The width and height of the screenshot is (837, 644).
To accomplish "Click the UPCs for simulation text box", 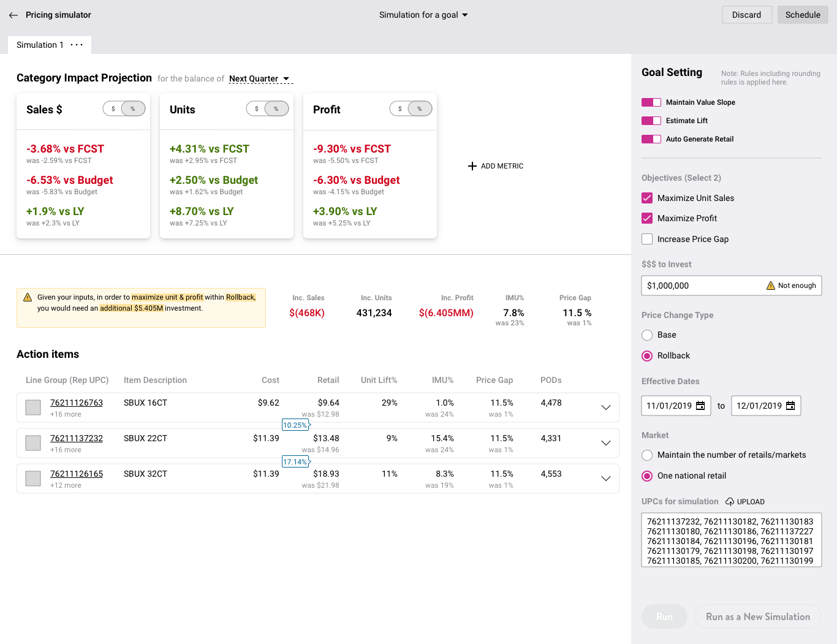I will pyautogui.click(x=732, y=540).
